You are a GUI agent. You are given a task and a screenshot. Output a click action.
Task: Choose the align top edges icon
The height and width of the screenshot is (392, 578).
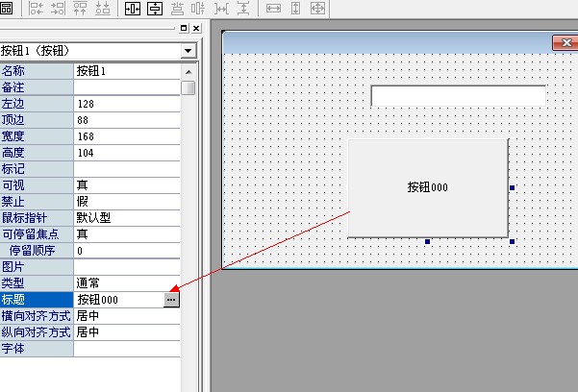coord(81,8)
